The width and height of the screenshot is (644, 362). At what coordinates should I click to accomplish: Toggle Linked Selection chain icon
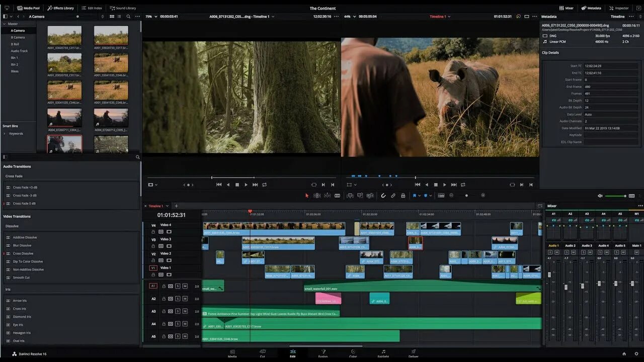pyautogui.click(x=393, y=196)
